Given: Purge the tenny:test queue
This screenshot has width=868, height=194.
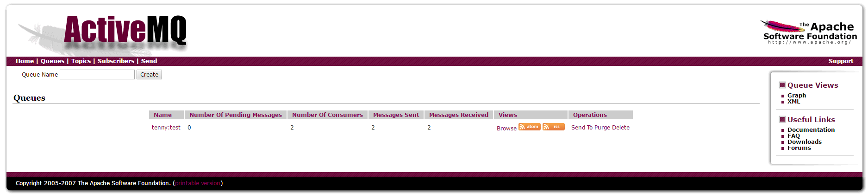Looking at the screenshot, I should click(x=602, y=128).
